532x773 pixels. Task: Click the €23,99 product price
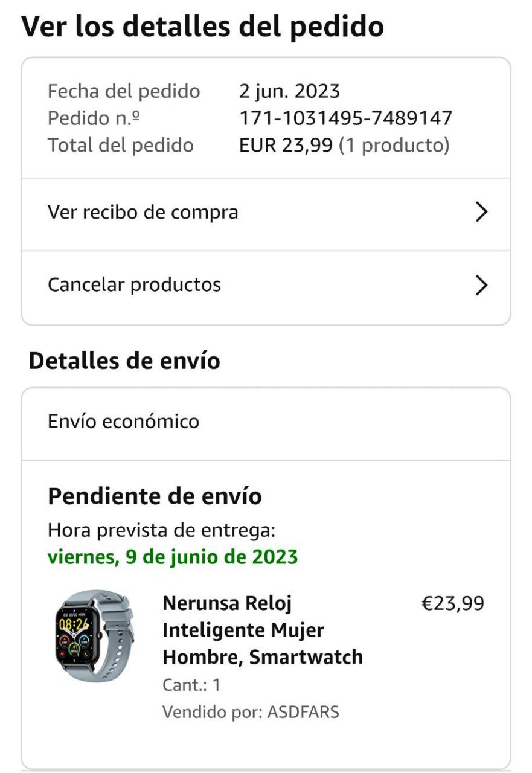click(452, 603)
